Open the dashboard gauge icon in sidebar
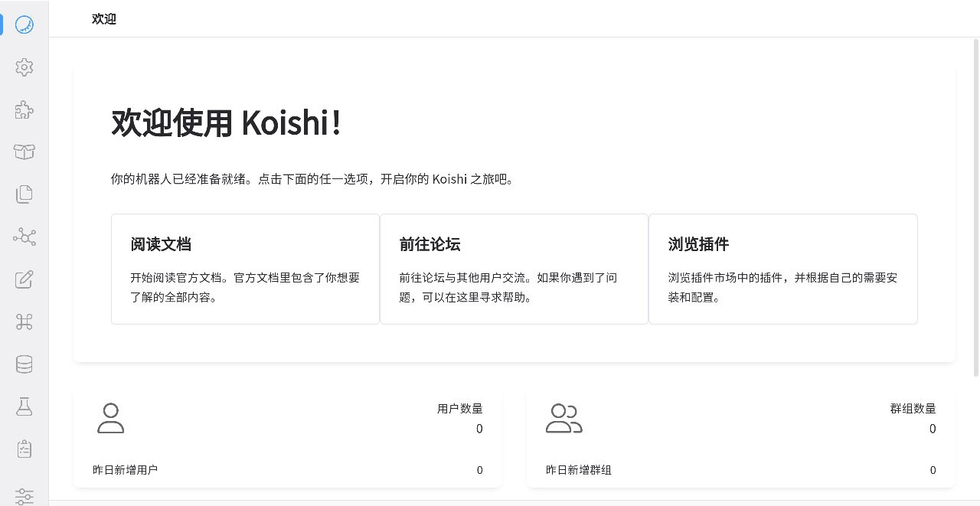 pos(24,24)
